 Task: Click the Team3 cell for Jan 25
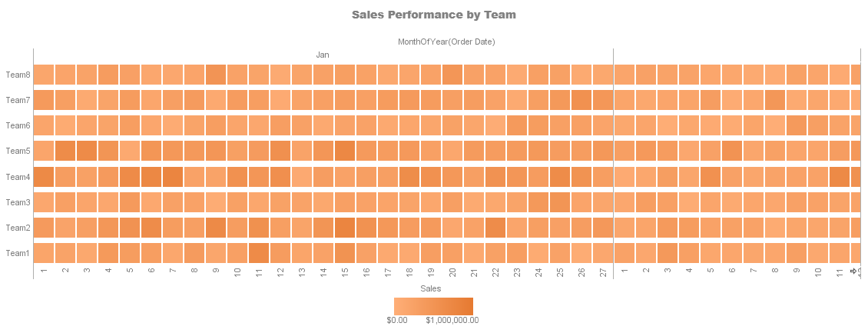pyautogui.click(x=560, y=202)
